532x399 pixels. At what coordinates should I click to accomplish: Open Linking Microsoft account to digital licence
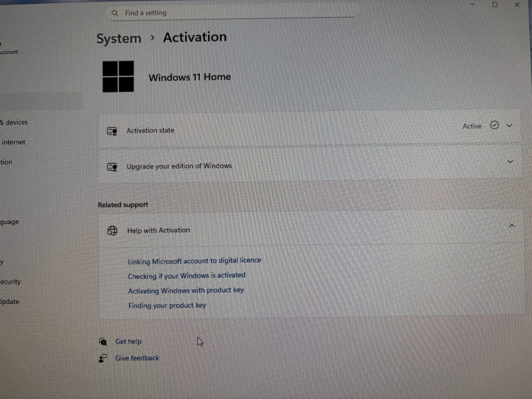point(195,260)
